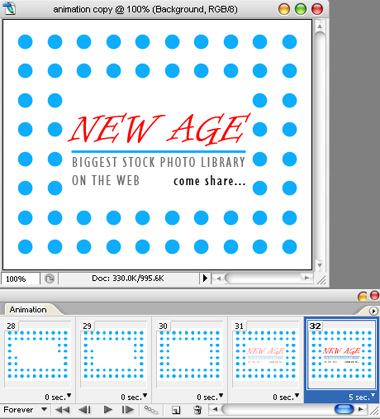Close the Animation panel with red button
The width and height of the screenshot is (380, 419).
(374, 296)
